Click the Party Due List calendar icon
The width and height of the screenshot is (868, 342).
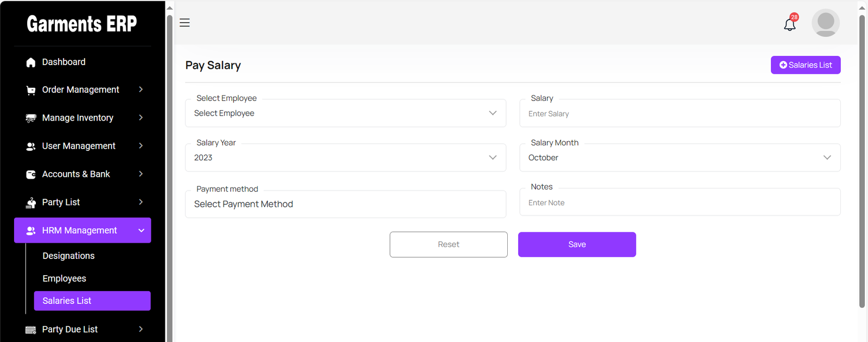[x=31, y=330]
